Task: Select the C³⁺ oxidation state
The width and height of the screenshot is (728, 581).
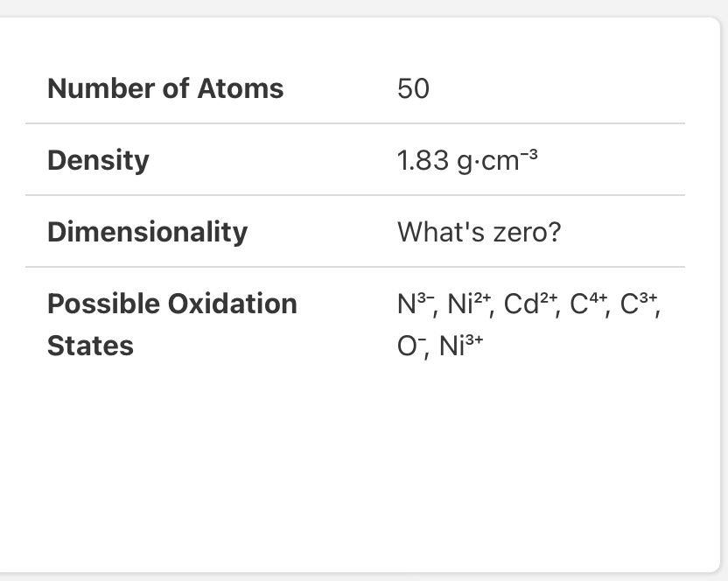Action: click(x=639, y=304)
